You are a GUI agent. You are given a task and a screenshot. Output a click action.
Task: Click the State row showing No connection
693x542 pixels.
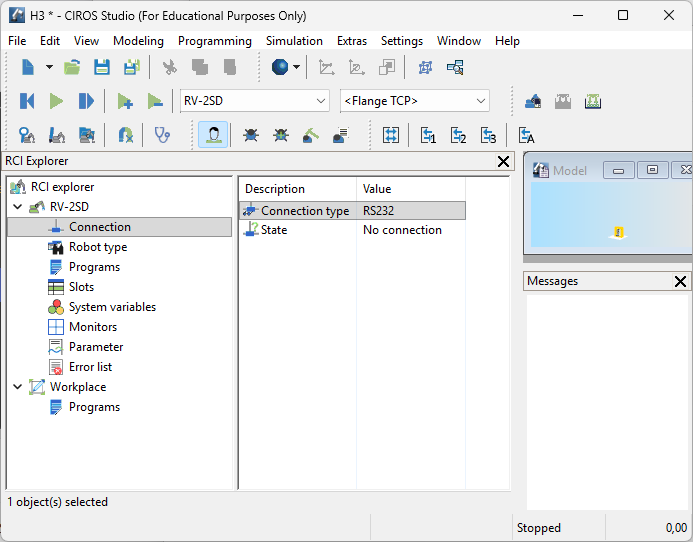(353, 230)
